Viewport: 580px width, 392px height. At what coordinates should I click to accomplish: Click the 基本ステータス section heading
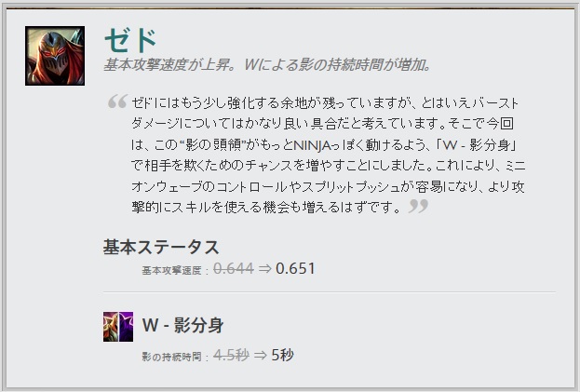[161, 247]
